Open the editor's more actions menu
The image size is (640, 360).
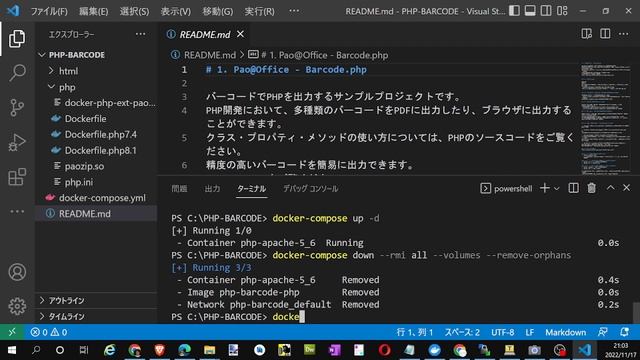pyautogui.click(x=623, y=34)
